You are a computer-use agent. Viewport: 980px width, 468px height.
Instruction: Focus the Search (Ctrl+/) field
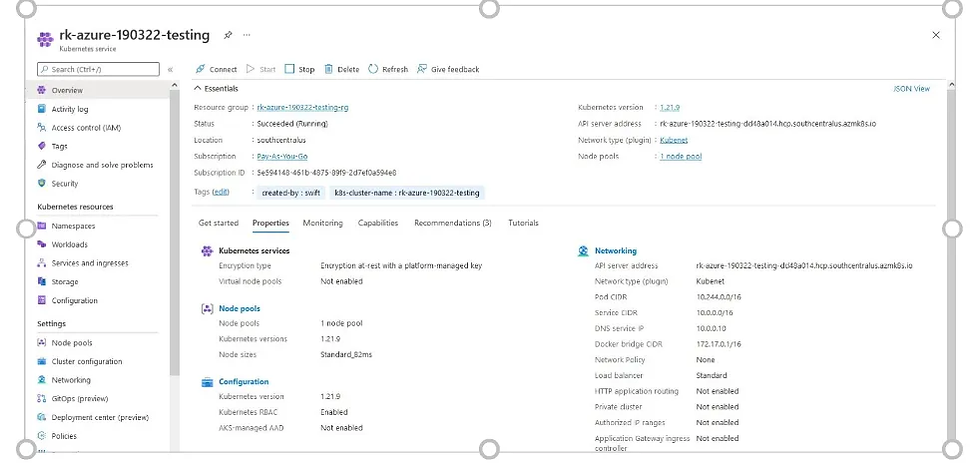tap(98, 69)
